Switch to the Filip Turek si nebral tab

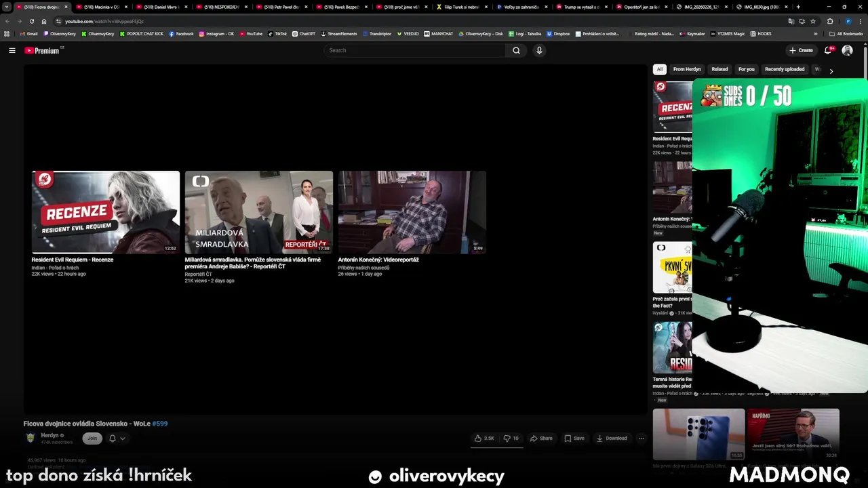pyautogui.click(x=461, y=7)
